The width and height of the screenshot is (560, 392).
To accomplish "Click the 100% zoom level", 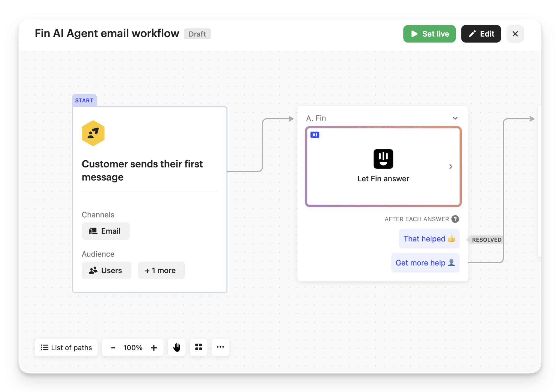I will pos(133,347).
